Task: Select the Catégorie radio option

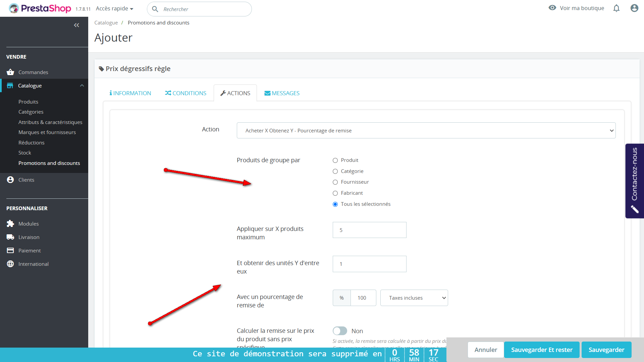Action: 335,171
